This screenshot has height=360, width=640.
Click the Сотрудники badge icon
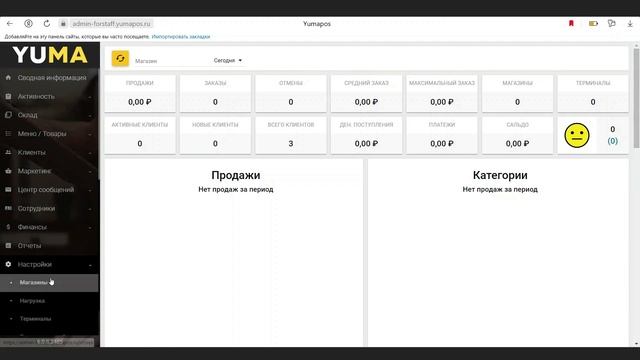click(8, 208)
